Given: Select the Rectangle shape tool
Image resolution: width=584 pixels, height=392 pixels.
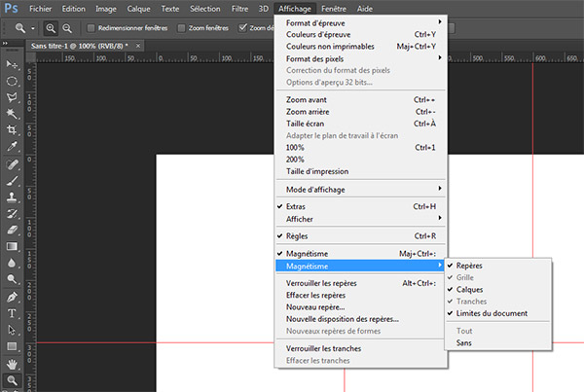Looking at the screenshot, I should (12, 346).
